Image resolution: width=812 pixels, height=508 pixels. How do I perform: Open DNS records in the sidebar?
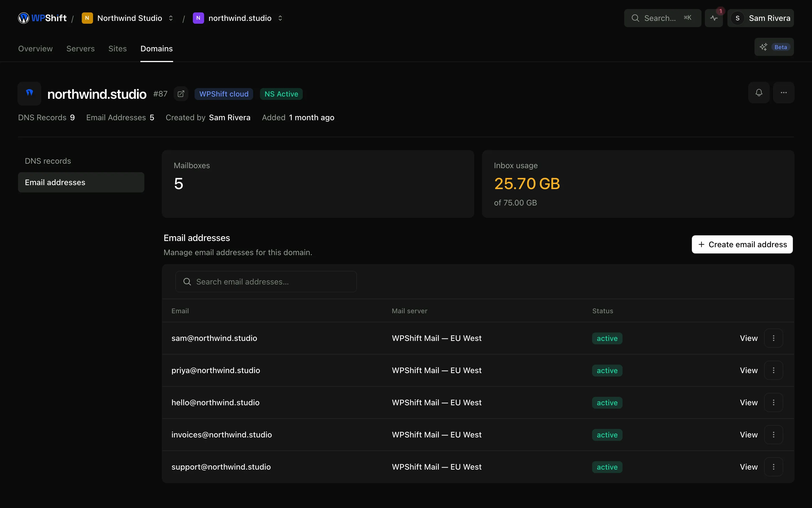pos(81,161)
